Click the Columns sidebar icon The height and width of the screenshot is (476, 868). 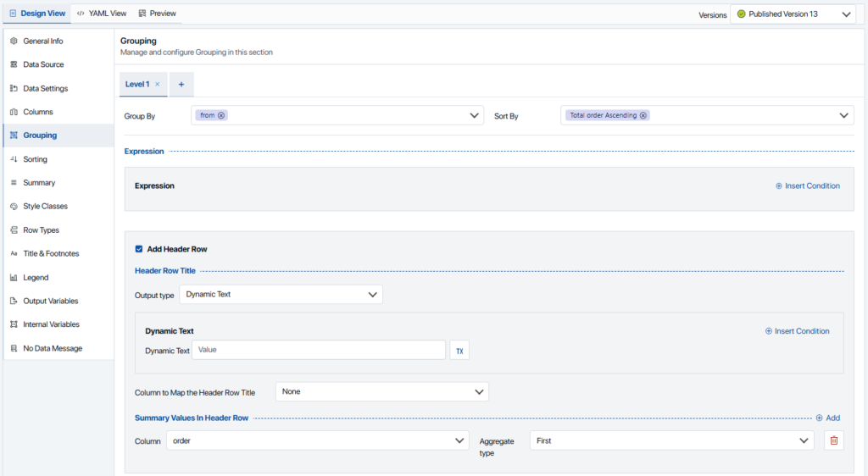point(14,112)
